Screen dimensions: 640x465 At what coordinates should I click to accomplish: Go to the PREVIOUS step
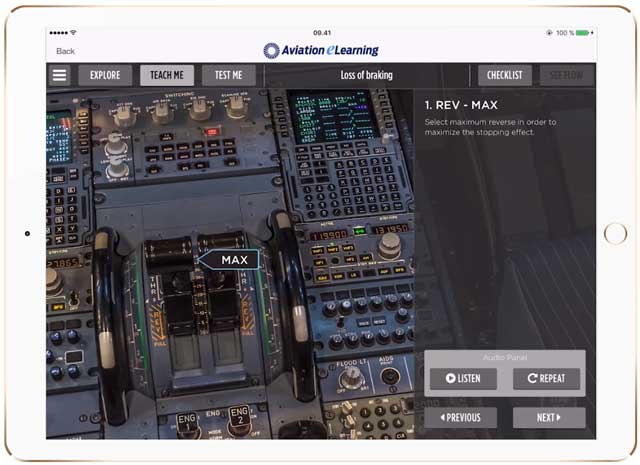point(461,417)
